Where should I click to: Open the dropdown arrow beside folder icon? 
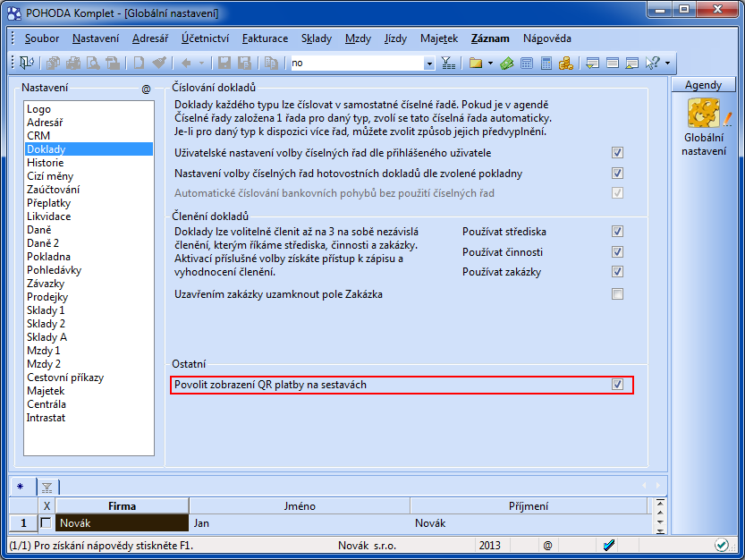pos(490,64)
